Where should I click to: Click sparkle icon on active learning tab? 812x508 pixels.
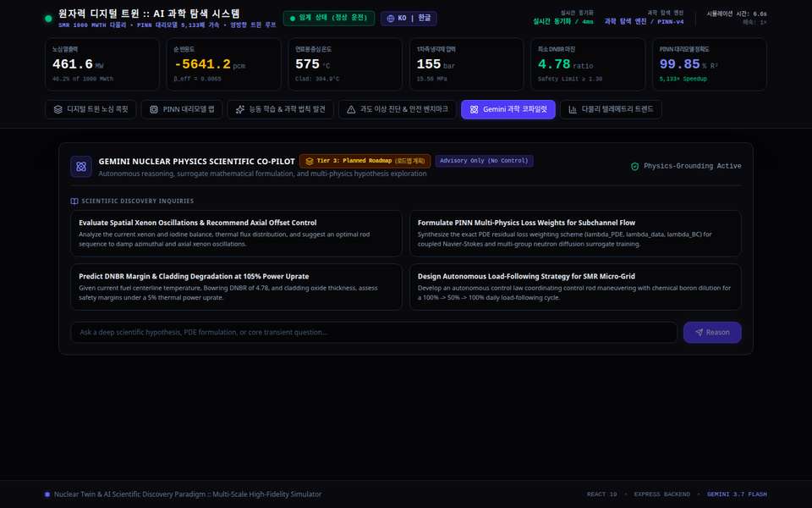pyautogui.click(x=239, y=109)
